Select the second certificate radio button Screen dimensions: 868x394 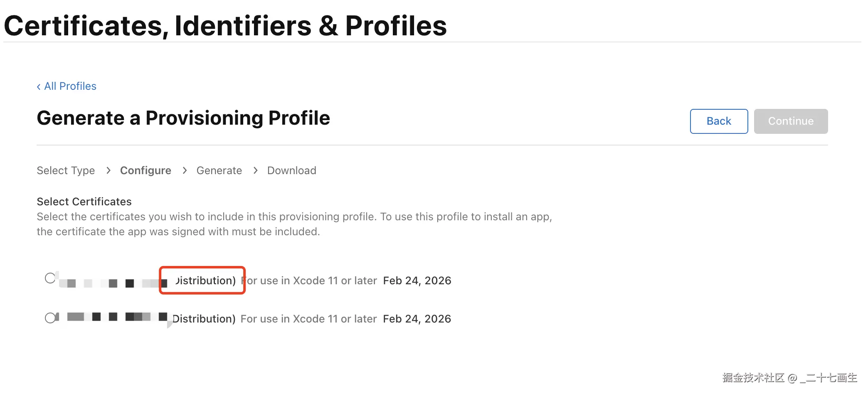point(50,318)
